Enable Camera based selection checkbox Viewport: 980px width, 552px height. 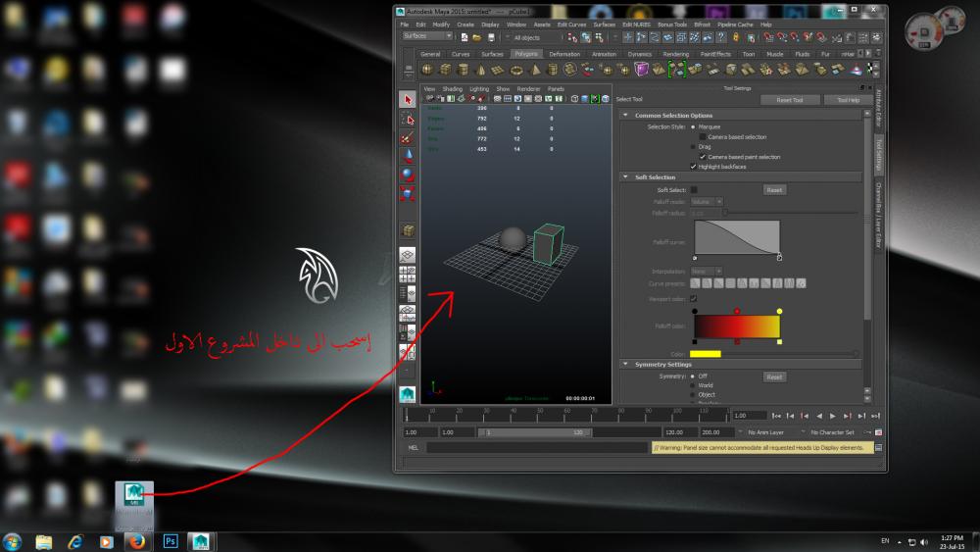pos(703,137)
